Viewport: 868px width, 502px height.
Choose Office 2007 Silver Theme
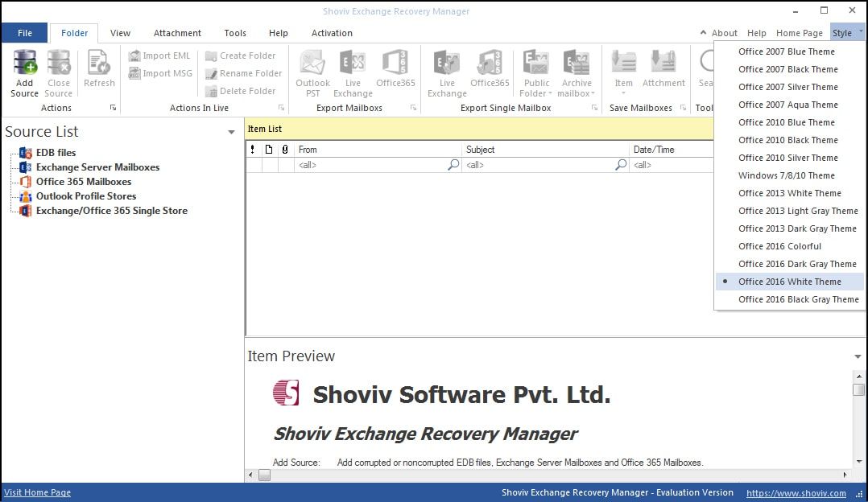point(790,87)
